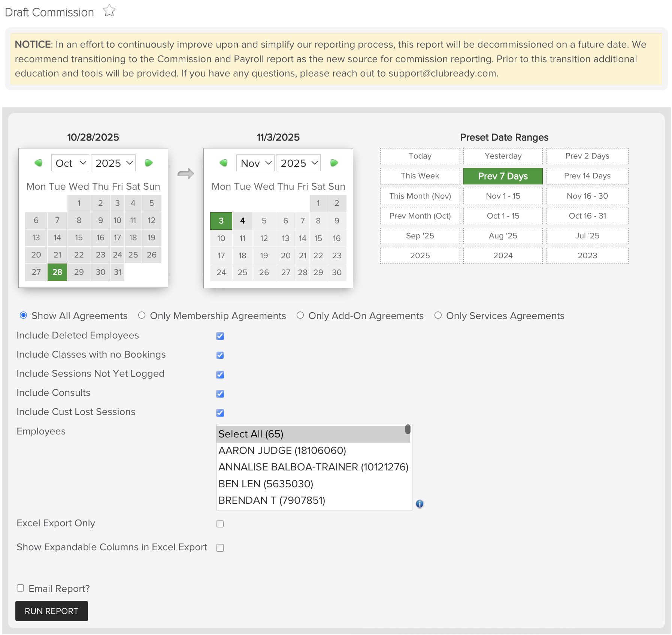Select Only Membership Agreements option
Viewport: 672px width, 635px height.
coord(142,315)
